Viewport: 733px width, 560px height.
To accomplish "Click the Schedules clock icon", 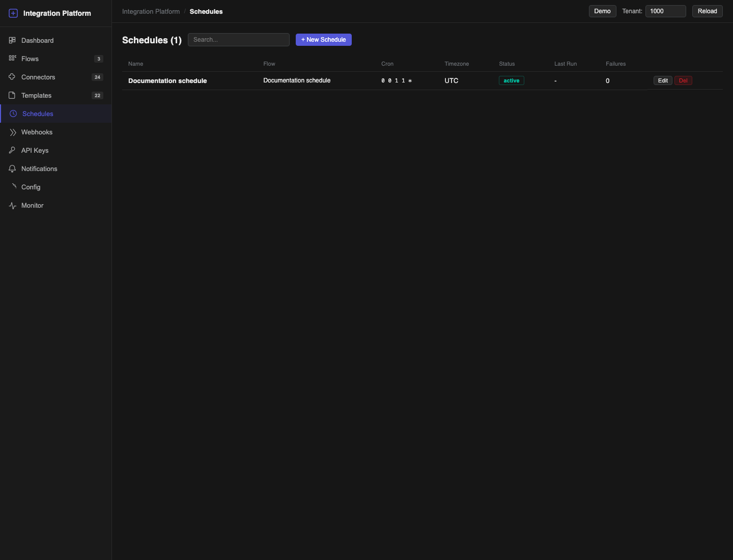I will click(x=13, y=114).
